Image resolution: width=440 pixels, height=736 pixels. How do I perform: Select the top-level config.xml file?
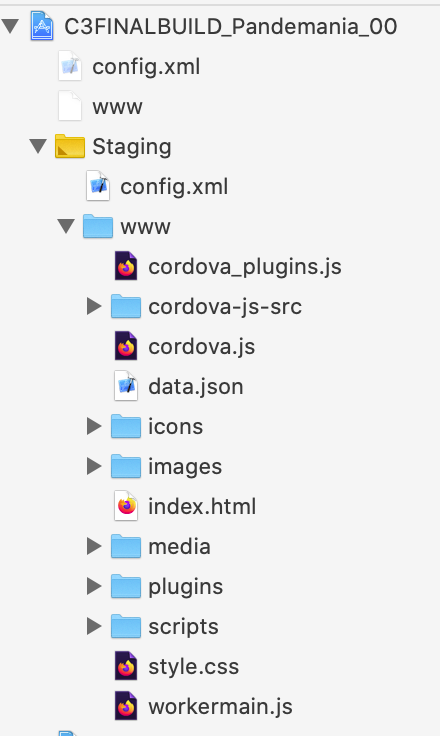point(146,67)
